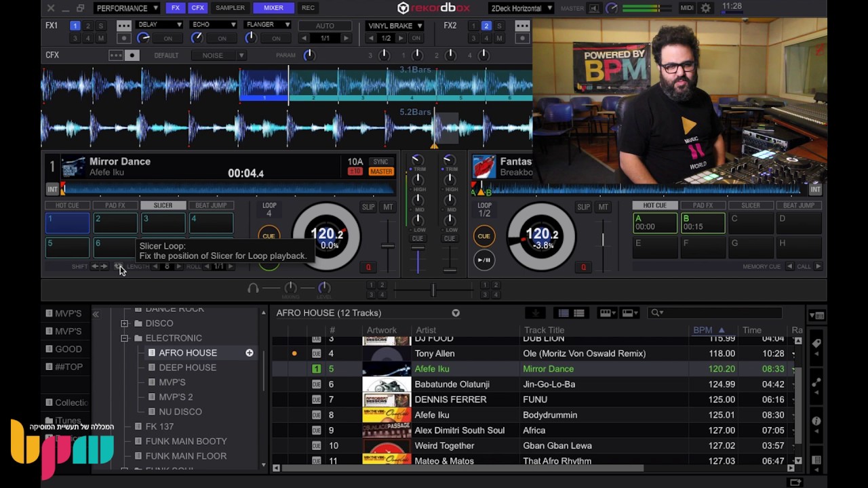This screenshot has width=868, height=488.
Task: Toggle CFX panel button
Action: point(197,8)
